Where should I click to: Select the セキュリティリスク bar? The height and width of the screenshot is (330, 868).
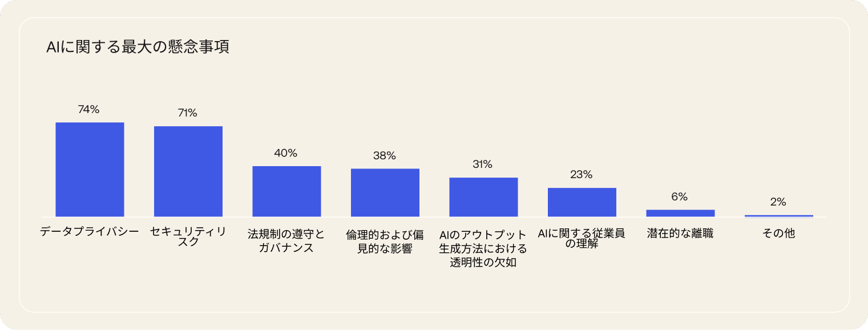pos(188,171)
